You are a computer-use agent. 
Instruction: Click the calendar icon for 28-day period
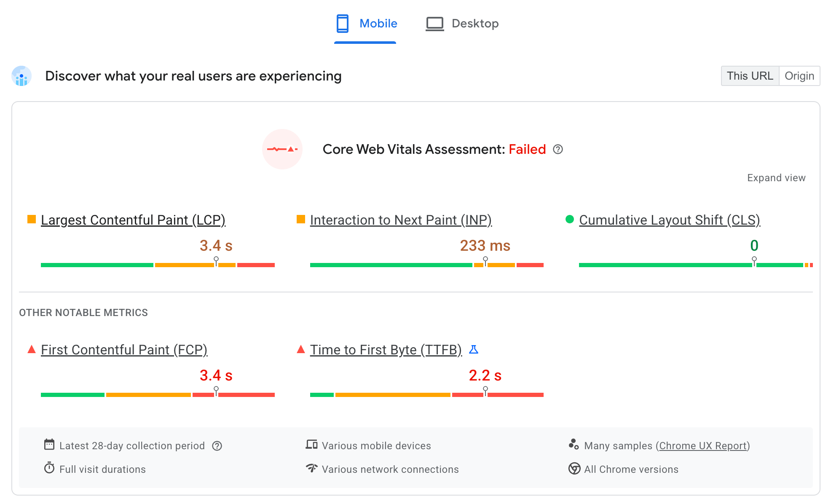48,445
